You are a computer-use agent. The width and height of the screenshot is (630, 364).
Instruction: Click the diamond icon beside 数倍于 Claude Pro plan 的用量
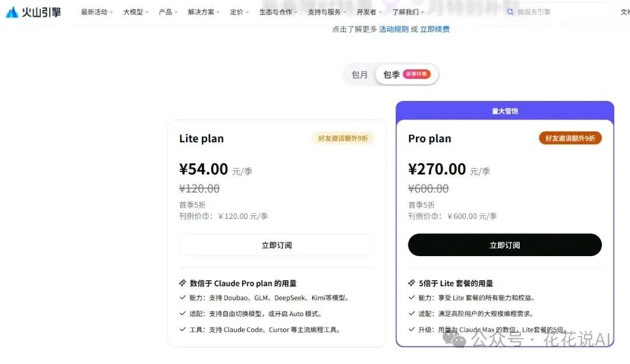[x=181, y=283]
